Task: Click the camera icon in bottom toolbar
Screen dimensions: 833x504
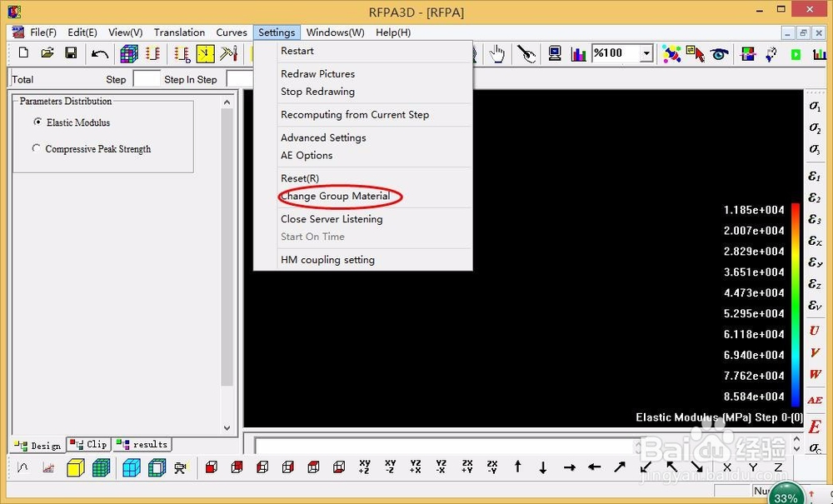Action: click(181, 468)
